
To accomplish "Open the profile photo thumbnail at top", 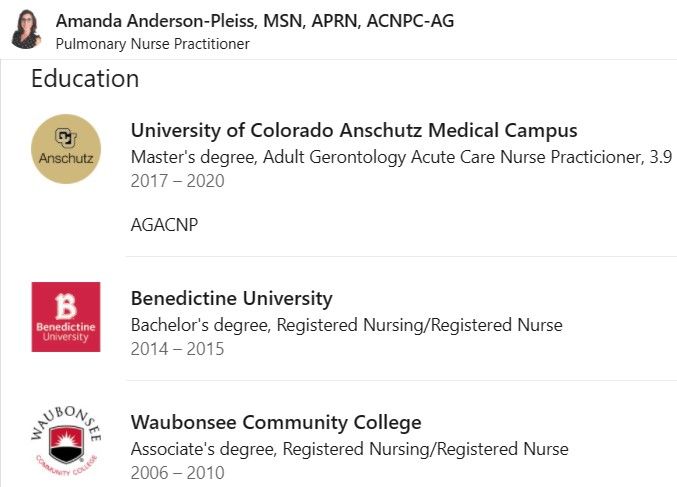I will click(x=26, y=29).
